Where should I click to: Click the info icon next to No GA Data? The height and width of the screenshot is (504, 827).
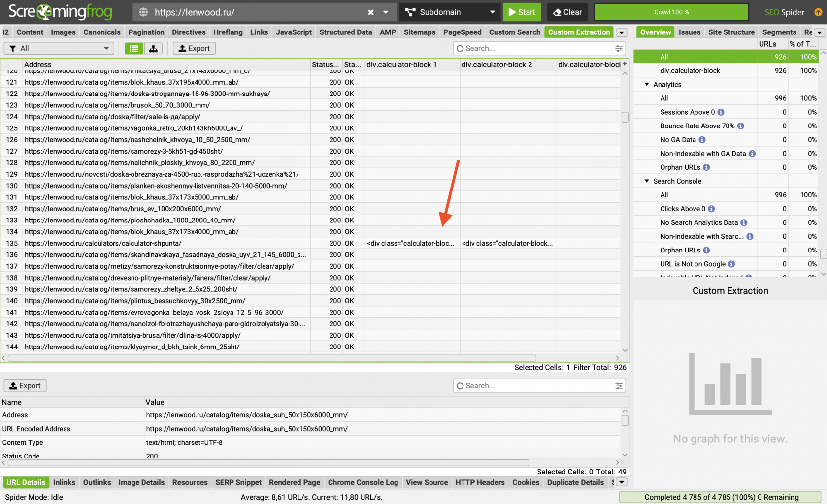coord(702,140)
